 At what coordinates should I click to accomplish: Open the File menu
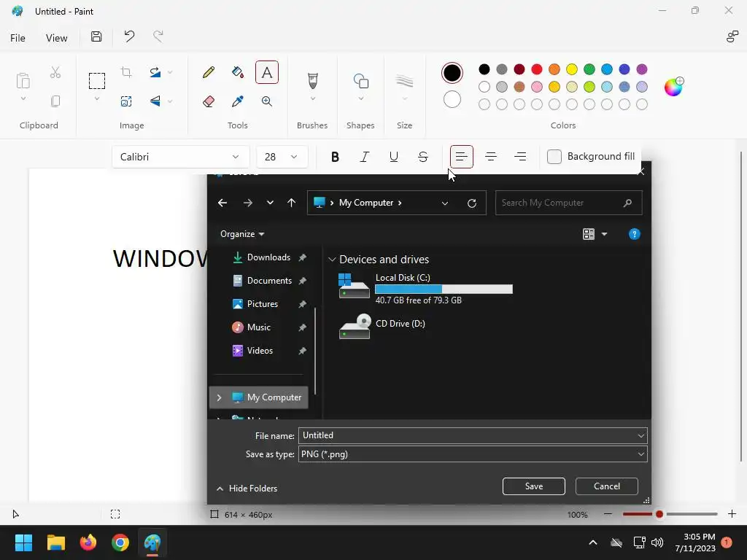click(18, 38)
